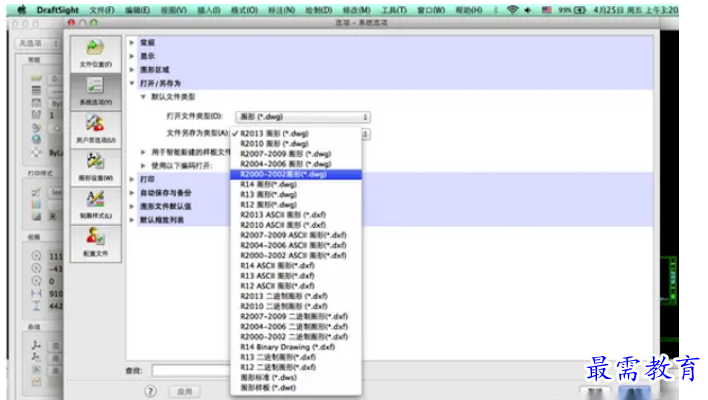The height and width of the screenshot is (400, 708).
Task: Choose R2007-2009 二进制图形 (*.dxf) format
Action: [296, 316]
